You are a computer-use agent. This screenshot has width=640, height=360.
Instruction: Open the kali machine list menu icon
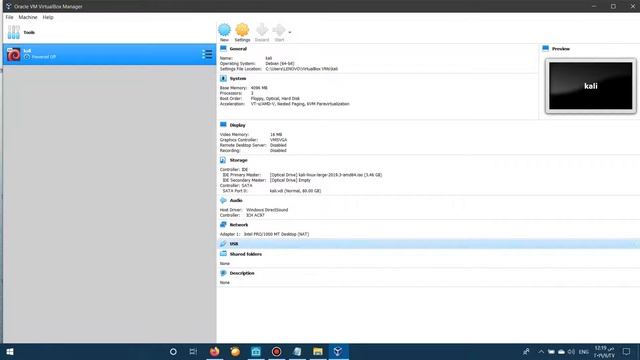click(x=207, y=54)
